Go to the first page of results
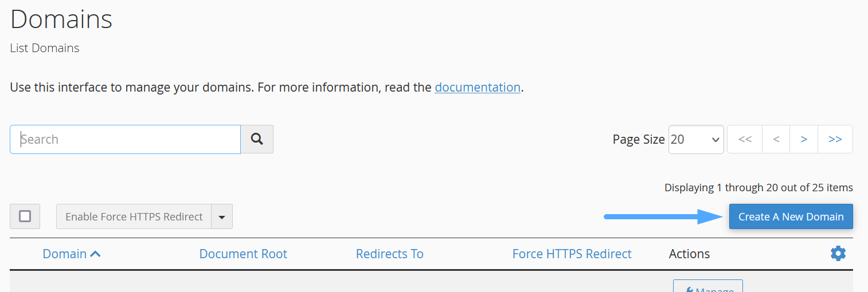Viewport: 868px width, 292px height. click(x=745, y=139)
